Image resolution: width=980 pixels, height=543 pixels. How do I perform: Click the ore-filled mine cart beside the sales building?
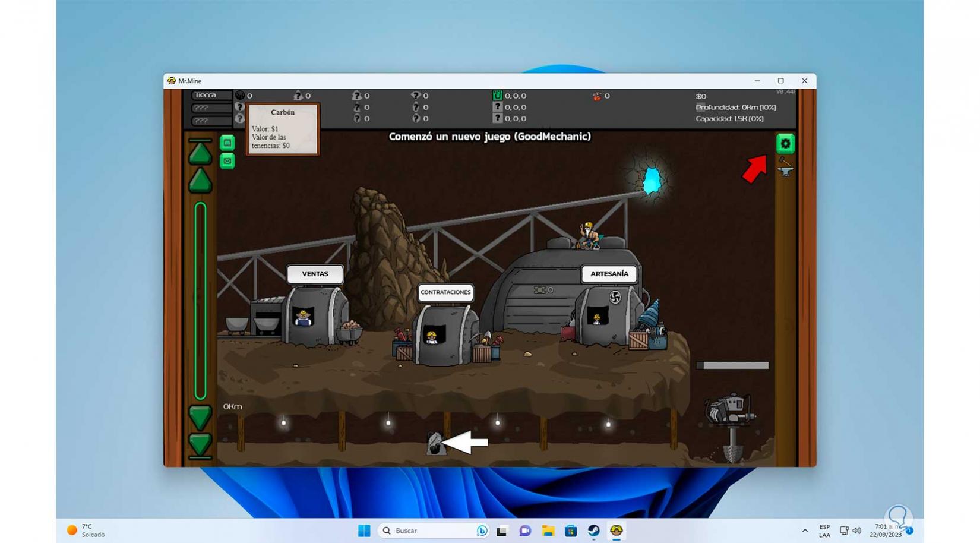[349, 332]
